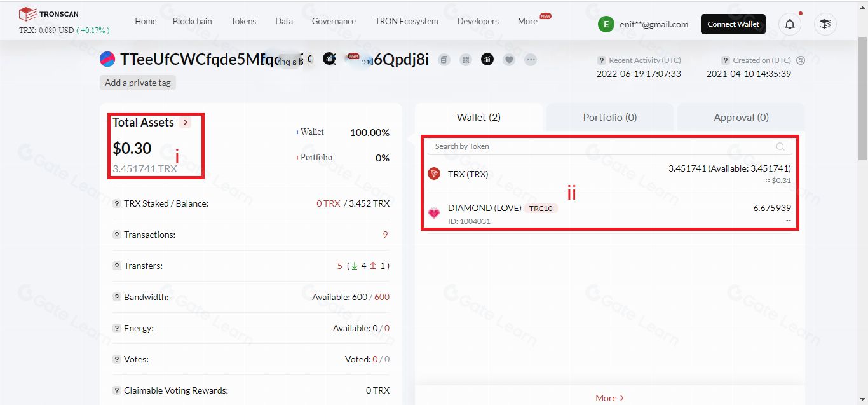The width and height of the screenshot is (868, 405).
Task: Click the notification bell icon
Action: [x=790, y=24]
